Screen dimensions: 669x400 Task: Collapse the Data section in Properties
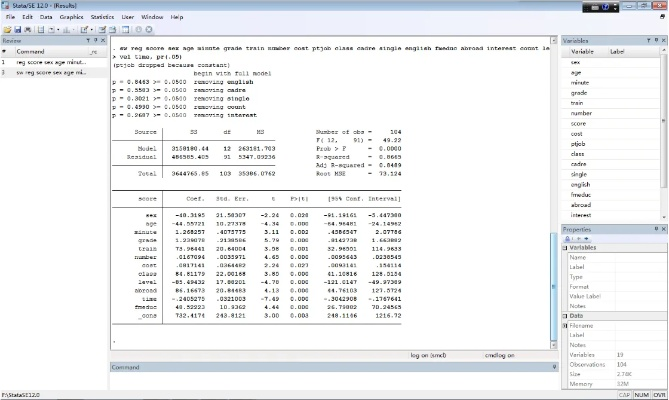[566, 315]
